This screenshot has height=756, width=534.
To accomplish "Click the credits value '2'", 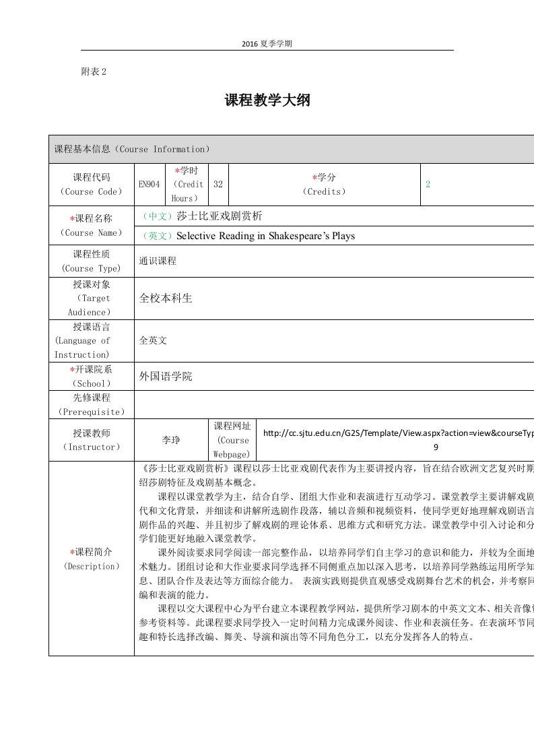I will tap(428, 184).
